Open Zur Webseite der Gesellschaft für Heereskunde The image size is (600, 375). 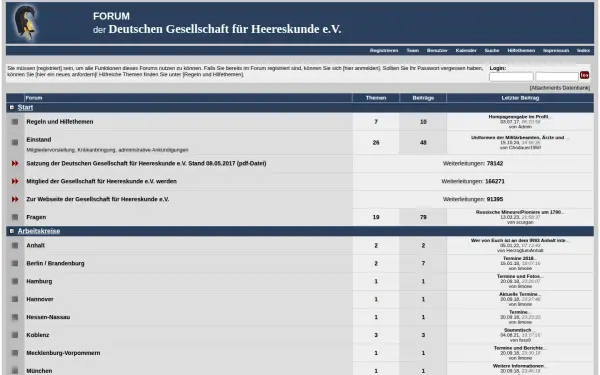point(98,199)
